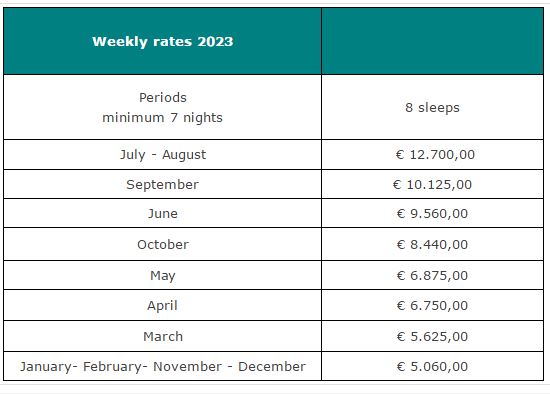550x394 pixels.
Task: Select the September period cell
Action: tap(162, 185)
